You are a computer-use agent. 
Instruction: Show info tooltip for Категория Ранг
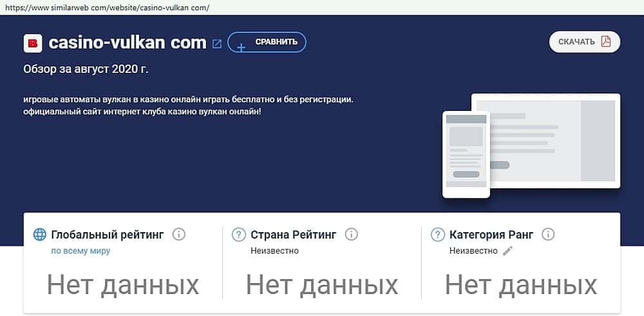click(x=548, y=235)
